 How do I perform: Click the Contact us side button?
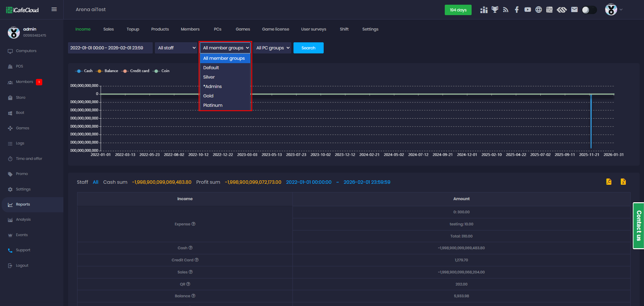(x=638, y=225)
